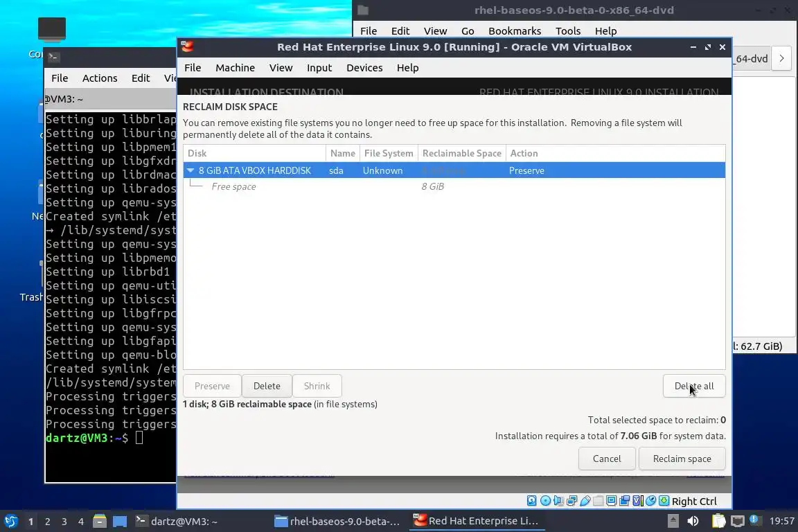Click the hard disk activity icon in VirtualBox status bar
The width and height of the screenshot is (798, 532).
click(x=532, y=501)
